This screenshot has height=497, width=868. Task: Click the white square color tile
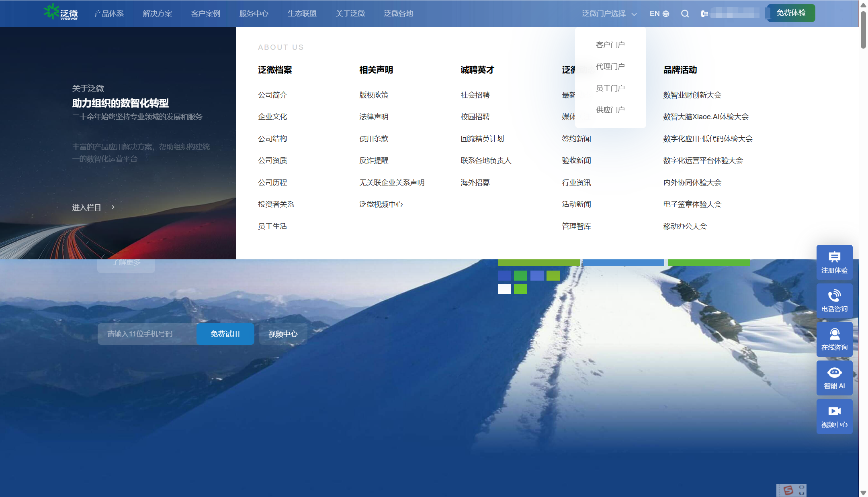[504, 289]
